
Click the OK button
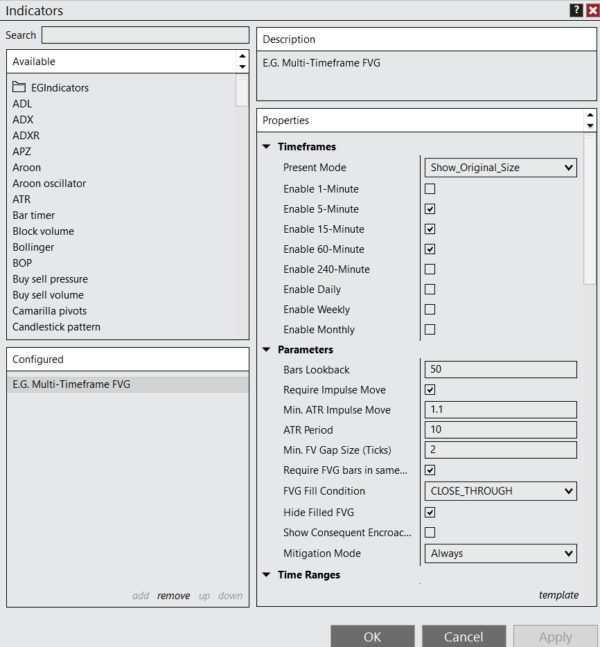point(372,636)
